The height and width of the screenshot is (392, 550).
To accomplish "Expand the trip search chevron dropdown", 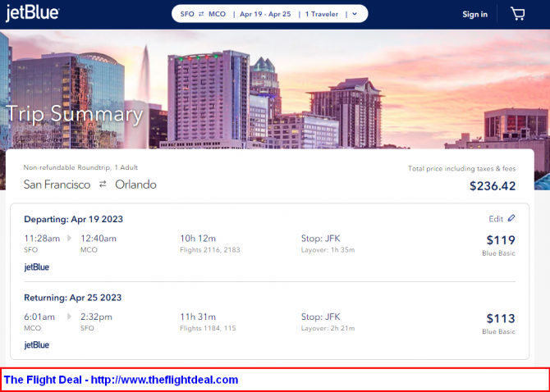I will tap(355, 14).
